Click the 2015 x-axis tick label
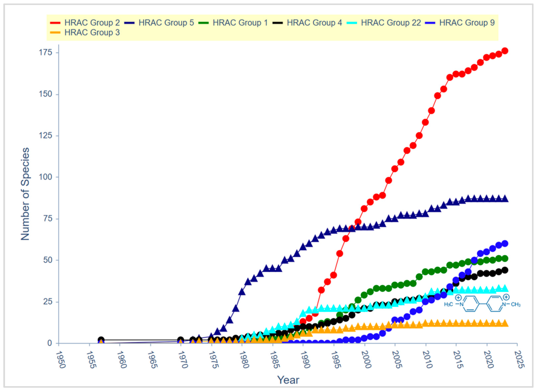The width and height of the screenshot is (537, 392). [458, 360]
